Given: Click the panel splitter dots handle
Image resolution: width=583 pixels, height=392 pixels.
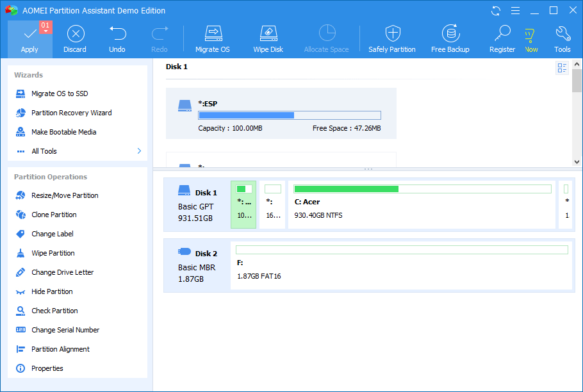Looking at the screenshot, I should point(368,169).
